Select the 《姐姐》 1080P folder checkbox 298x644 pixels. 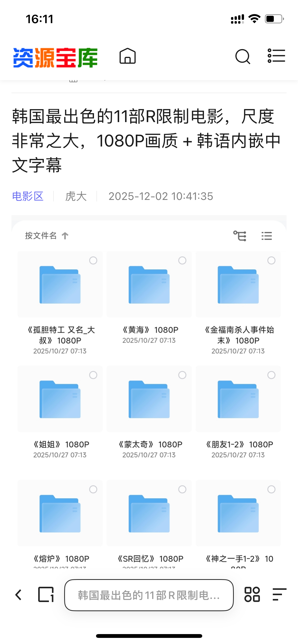[93, 375]
